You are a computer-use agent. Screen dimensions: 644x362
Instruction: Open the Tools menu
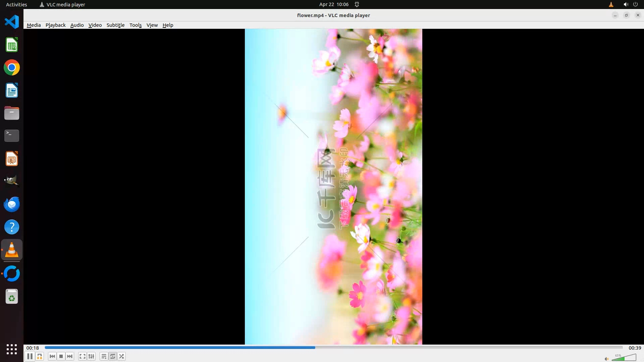click(136, 25)
